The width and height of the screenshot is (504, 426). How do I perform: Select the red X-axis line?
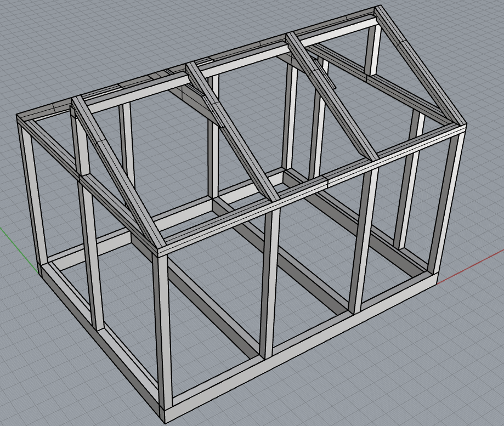471,266
